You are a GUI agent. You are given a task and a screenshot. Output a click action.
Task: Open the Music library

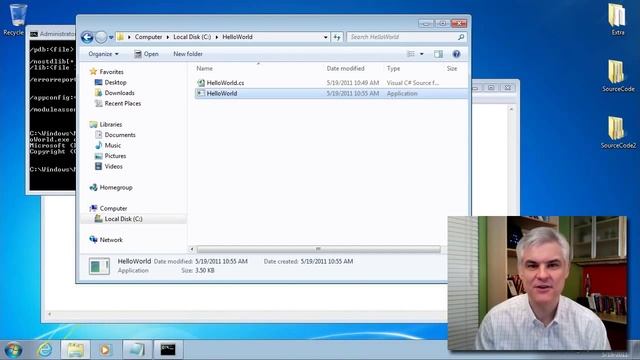(x=113, y=146)
